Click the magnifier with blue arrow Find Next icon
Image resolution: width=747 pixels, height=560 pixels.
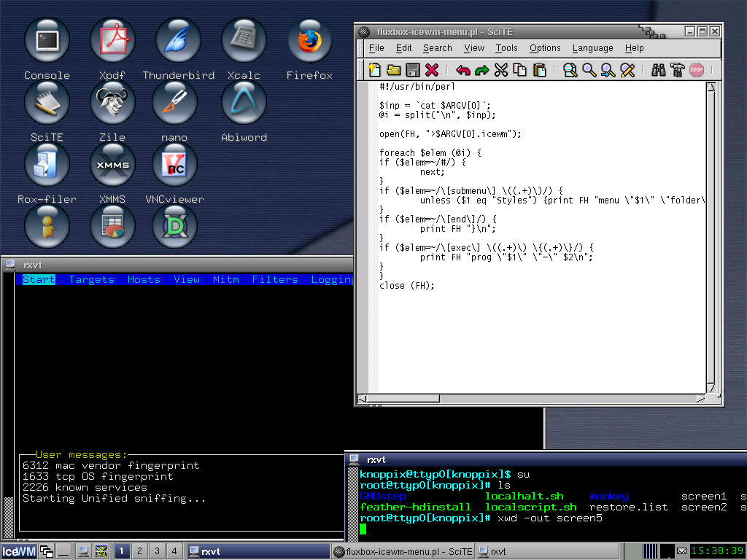(608, 70)
